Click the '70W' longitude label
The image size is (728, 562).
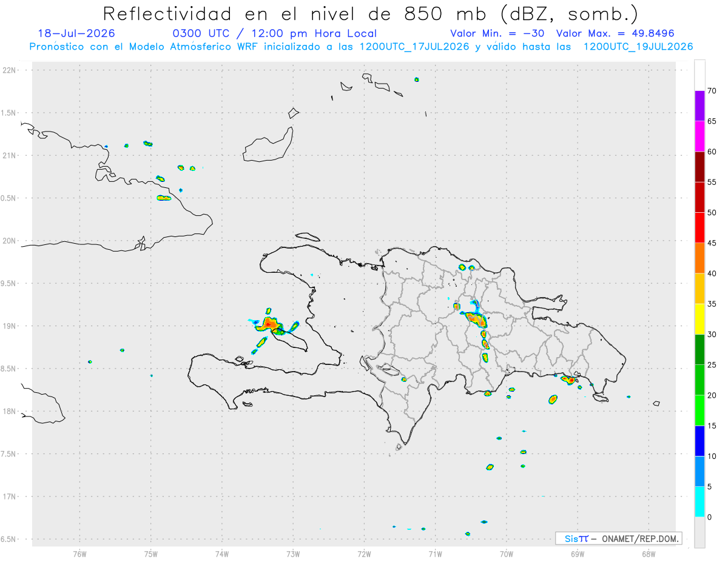[507, 554]
